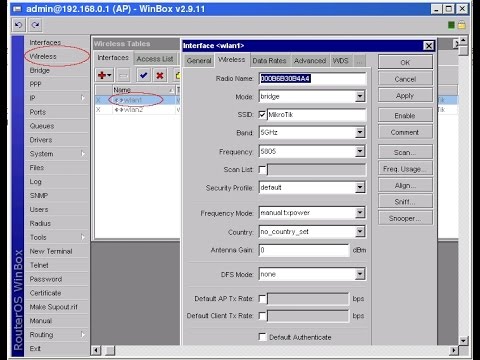Click the Align... button

click(x=405, y=185)
